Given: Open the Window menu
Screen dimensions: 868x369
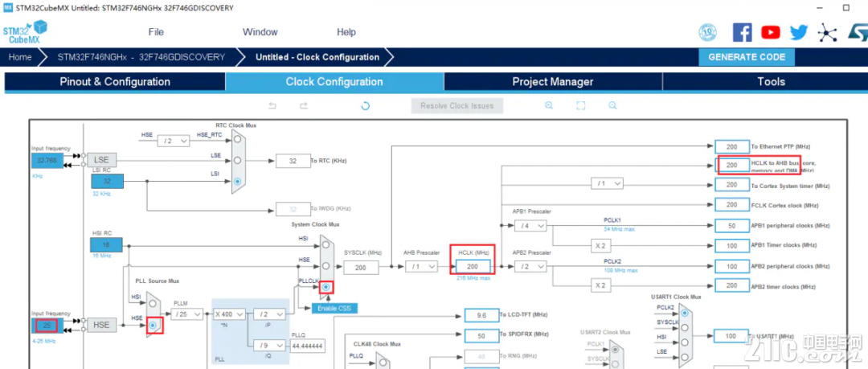Looking at the screenshot, I should point(260,32).
